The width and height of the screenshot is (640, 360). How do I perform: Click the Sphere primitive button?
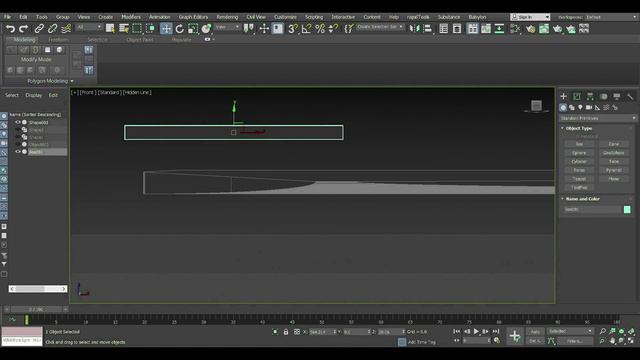click(x=579, y=153)
